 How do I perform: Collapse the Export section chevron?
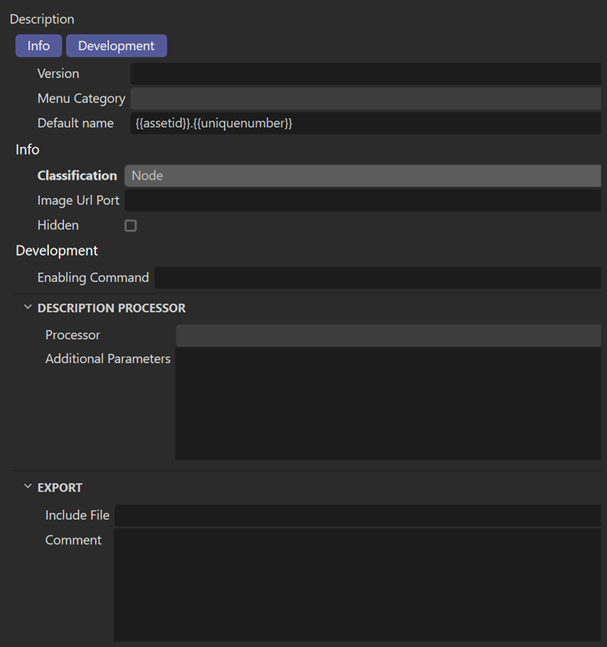(28, 488)
